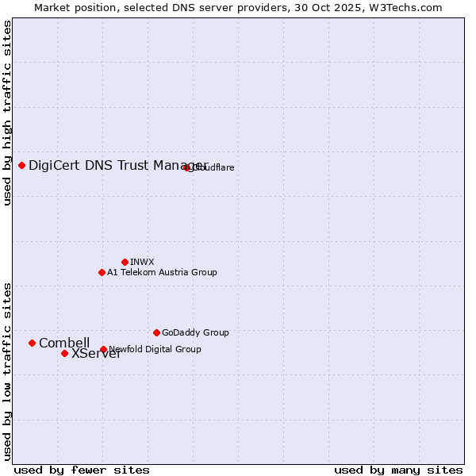The height and width of the screenshot is (476, 476).
Task: Select the Newfold Digital Group marker
Action: pyautogui.click(x=103, y=349)
